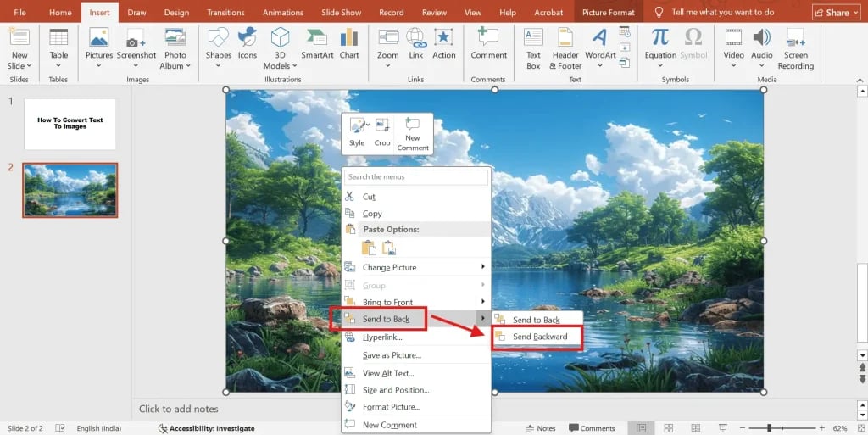Screen dimensions: 868x435
Task: Expand the Shapes dropdown gallery
Action: click(x=218, y=66)
